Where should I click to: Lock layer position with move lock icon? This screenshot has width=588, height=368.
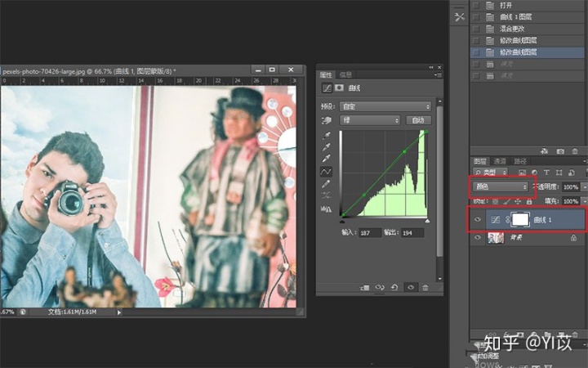pyautogui.click(x=518, y=201)
